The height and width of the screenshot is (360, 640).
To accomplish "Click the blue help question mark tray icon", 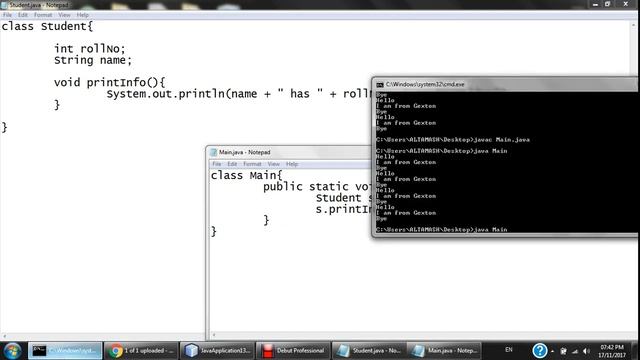I will (x=540, y=351).
